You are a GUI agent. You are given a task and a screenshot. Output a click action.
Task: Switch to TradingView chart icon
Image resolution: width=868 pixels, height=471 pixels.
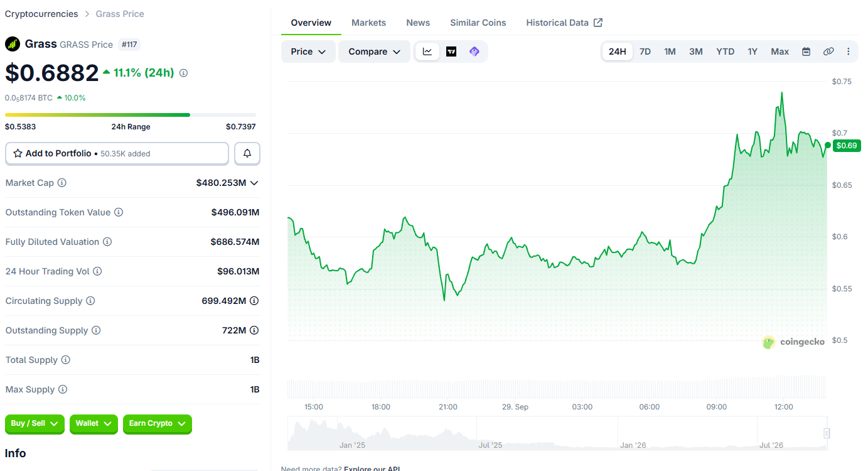click(x=451, y=51)
